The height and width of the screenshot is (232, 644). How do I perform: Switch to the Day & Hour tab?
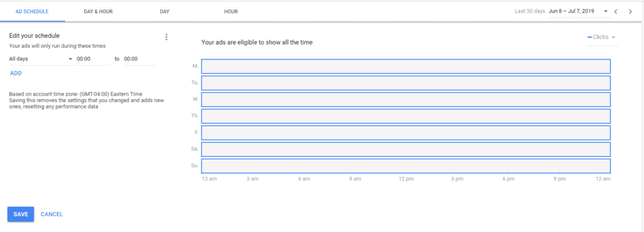pyautogui.click(x=98, y=11)
